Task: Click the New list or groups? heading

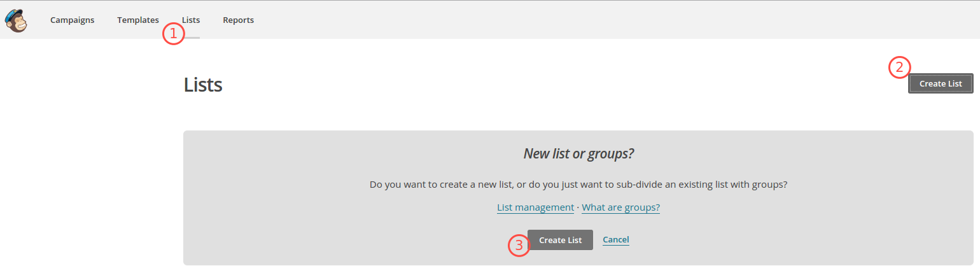Action: pyautogui.click(x=578, y=153)
